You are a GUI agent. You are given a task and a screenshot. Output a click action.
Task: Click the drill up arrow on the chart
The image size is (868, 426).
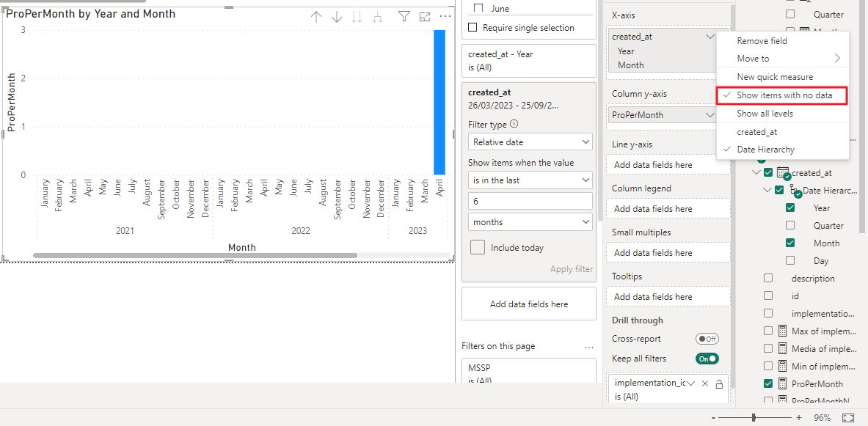(x=316, y=17)
